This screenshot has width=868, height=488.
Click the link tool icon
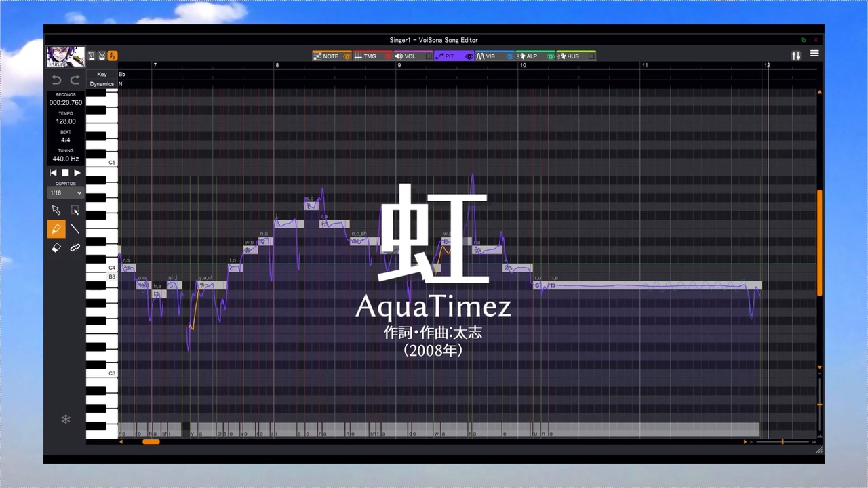pos(75,248)
